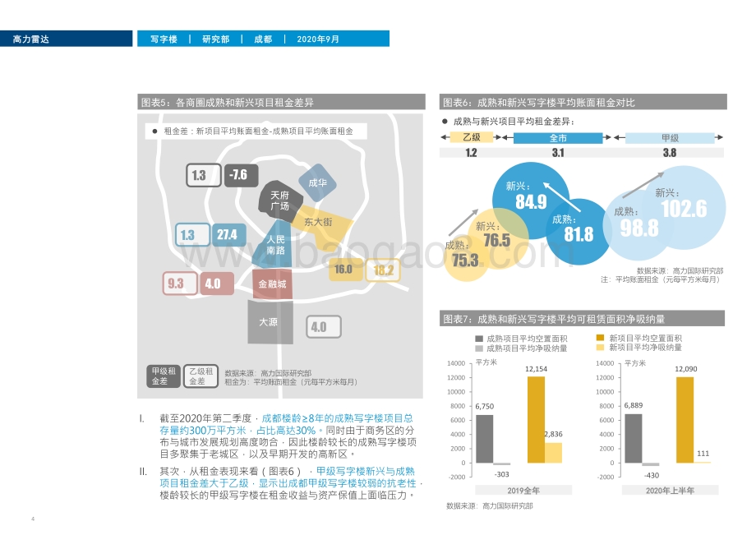Image resolution: width=756 pixels, height=535 pixels.
Task: Click the 27.4 rent difference box
Action: (x=229, y=235)
